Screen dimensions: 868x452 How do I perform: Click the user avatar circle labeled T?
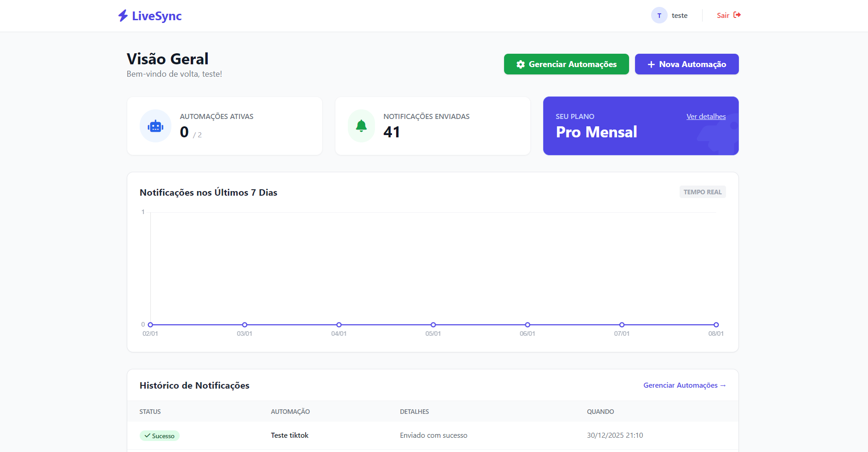[x=659, y=16]
